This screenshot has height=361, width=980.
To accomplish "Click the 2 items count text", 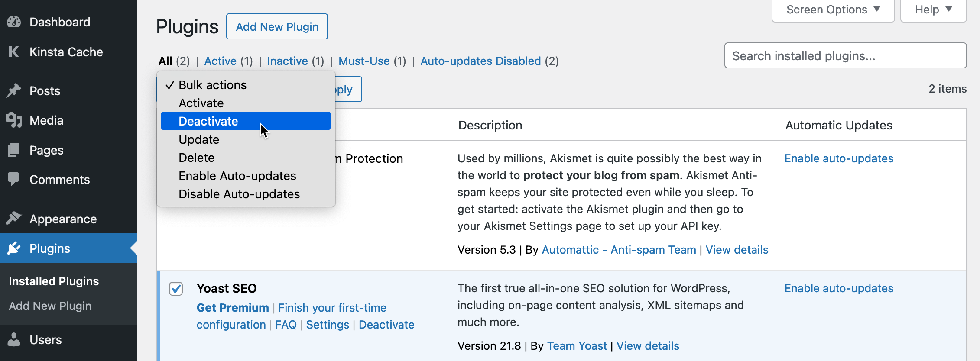I will click(x=948, y=89).
